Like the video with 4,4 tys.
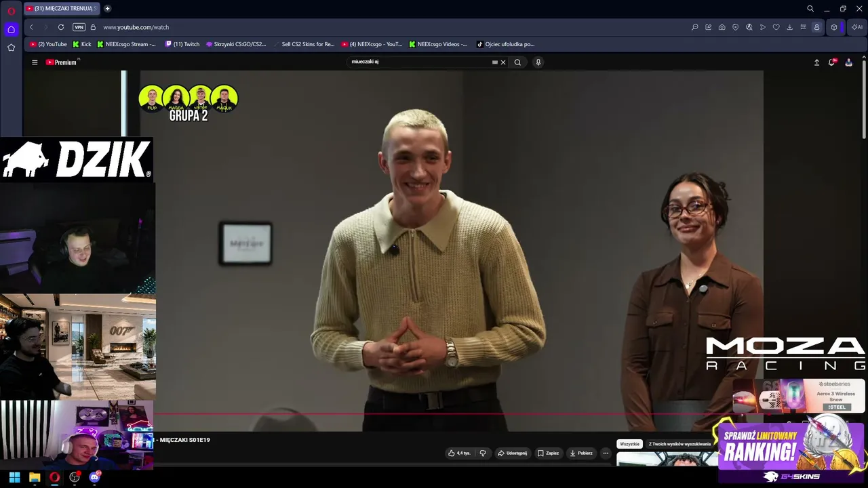 click(x=459, y=453)
